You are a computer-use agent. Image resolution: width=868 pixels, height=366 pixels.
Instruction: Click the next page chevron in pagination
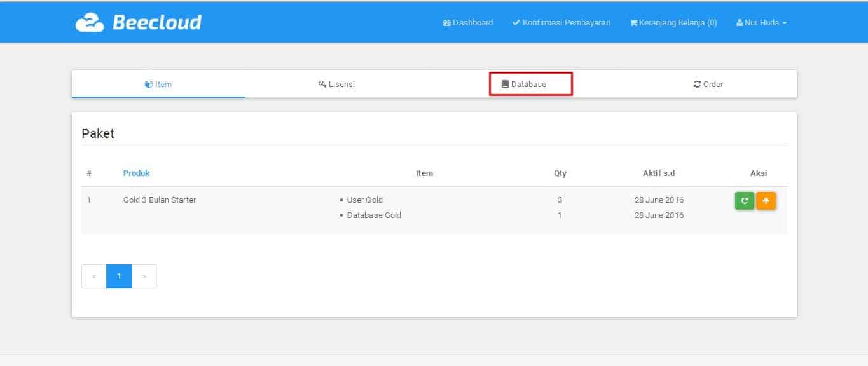tap(144, 276)
